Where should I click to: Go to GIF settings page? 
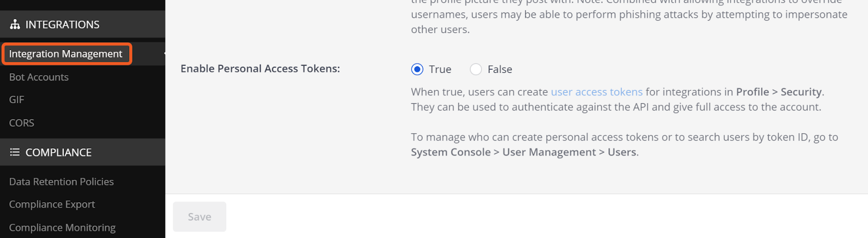tap(17, 100)
